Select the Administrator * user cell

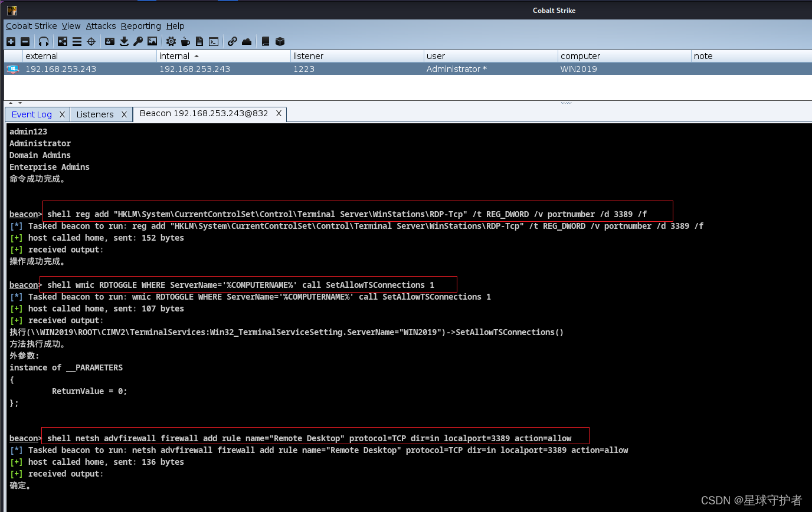[x=491, y=69]
